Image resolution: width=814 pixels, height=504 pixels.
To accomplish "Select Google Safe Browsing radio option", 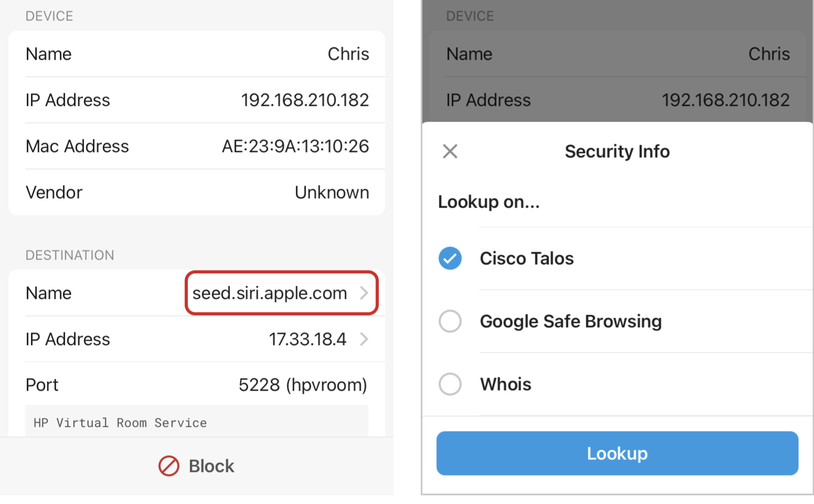I will 450,321.
